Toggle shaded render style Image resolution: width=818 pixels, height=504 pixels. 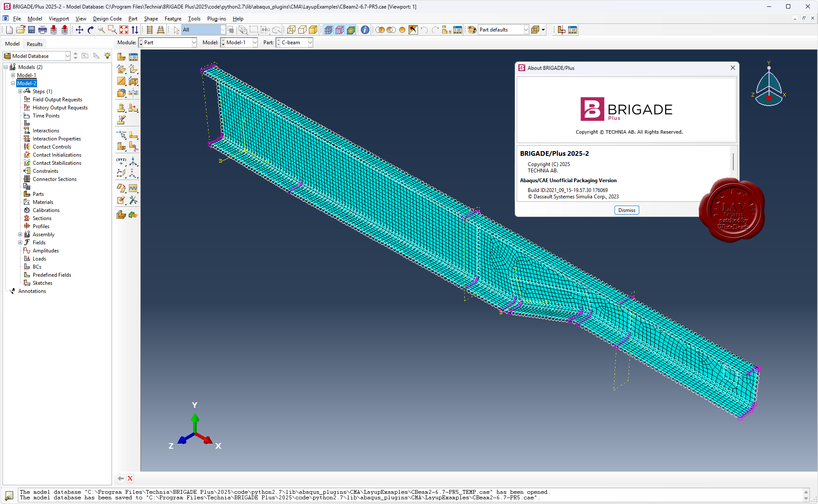click(313, 30)
